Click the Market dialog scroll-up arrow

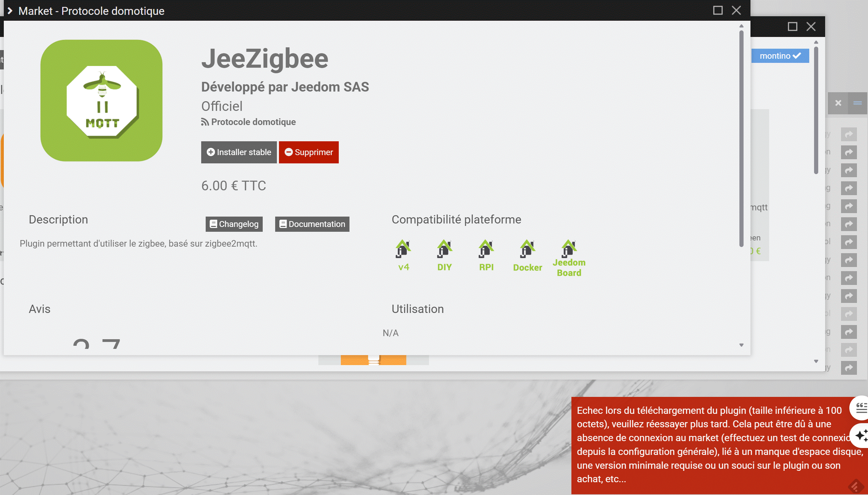point(741,26)
